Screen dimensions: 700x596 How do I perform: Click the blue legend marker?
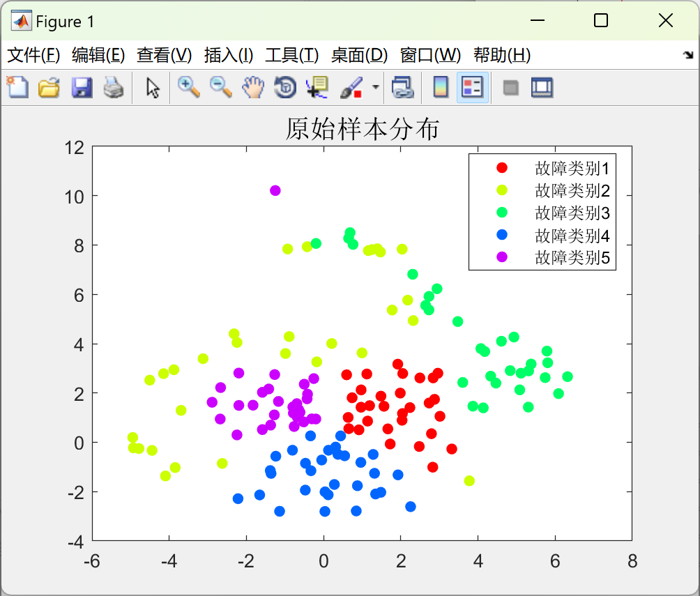point(502,234)
